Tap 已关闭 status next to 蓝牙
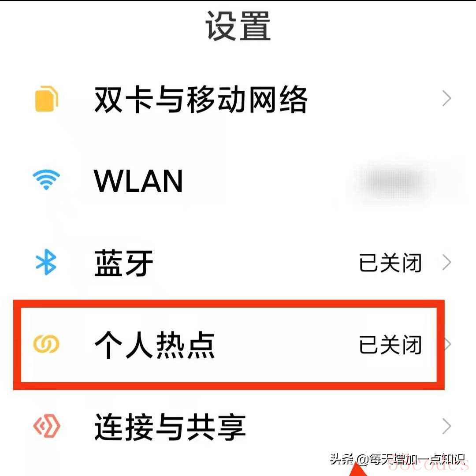The height and width of the screenshot is (476, 476). pos(390,263)
